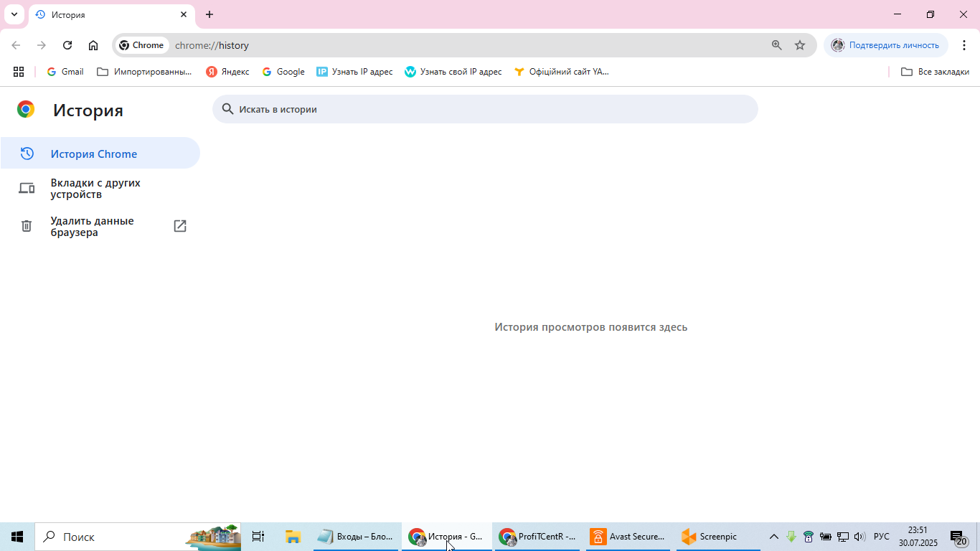Open the Узнать IP адрес bookmark
Image resolution: width=980 pixels, height=551 pixels.
355,72
